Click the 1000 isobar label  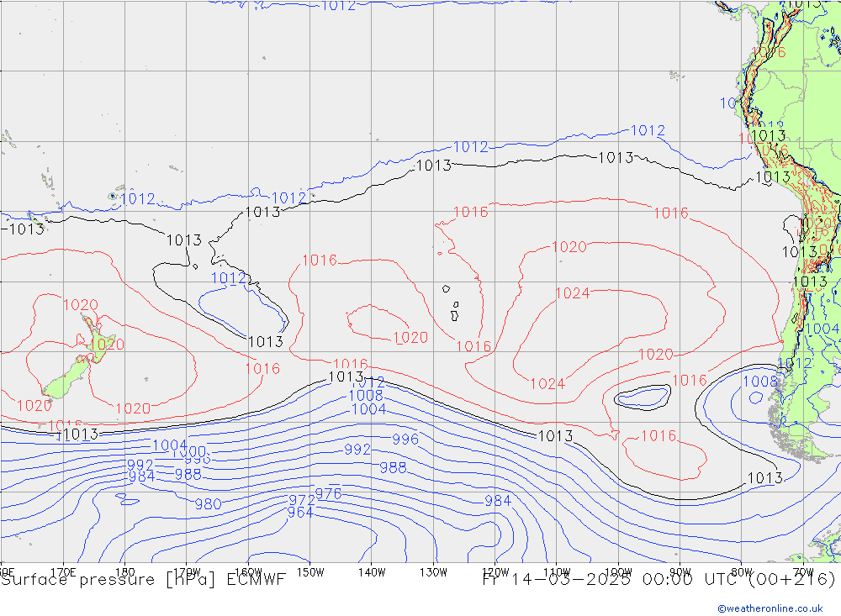click(x=188, y=452)
